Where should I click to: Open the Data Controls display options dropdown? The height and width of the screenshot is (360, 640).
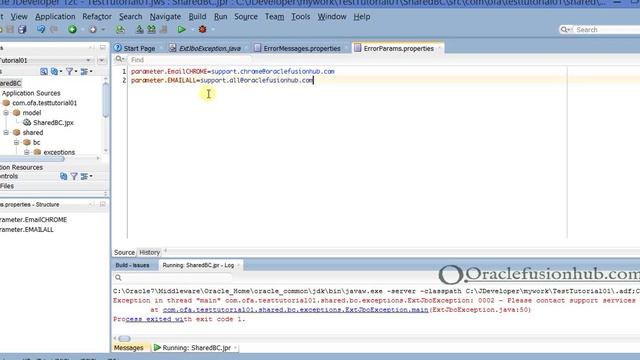tap(86, 176)
